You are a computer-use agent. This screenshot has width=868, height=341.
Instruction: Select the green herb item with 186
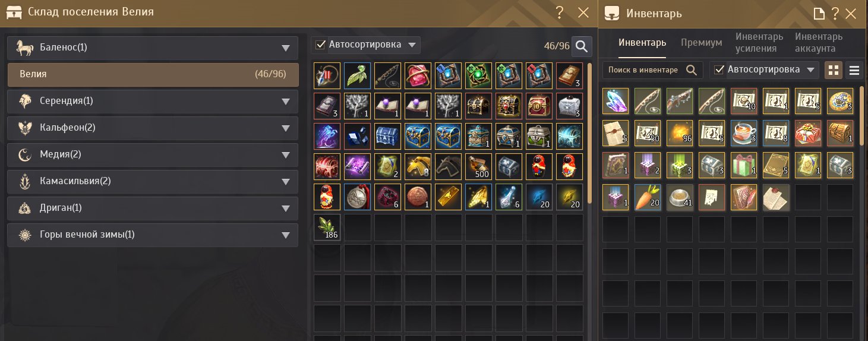tap(327, 227)
